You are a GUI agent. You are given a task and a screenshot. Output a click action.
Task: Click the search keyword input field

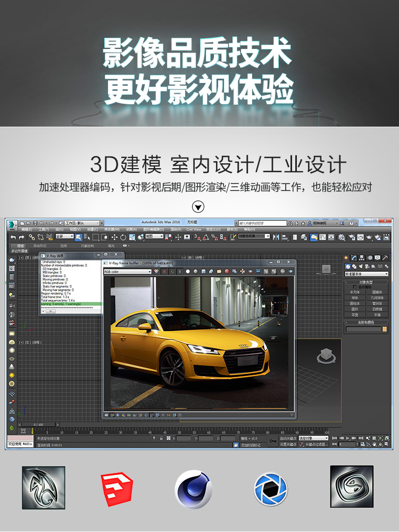pyautogui.click(x=263, y=223)
